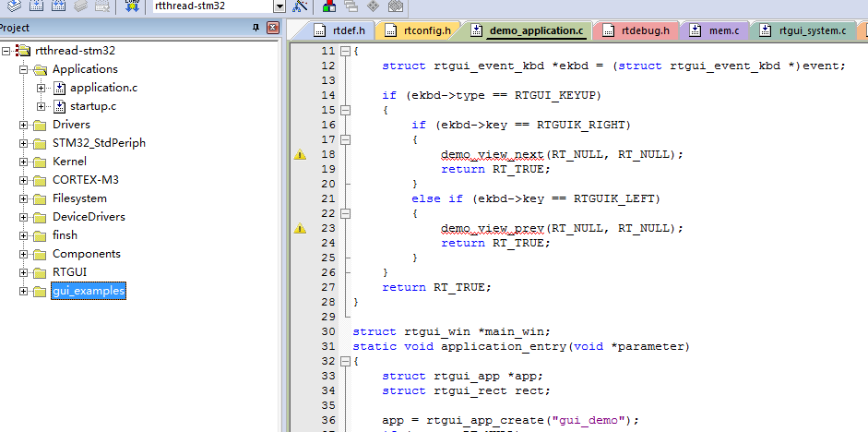Switch to the rtdebug.h tab
868x432 pixels.
click(x=636, y=30)
